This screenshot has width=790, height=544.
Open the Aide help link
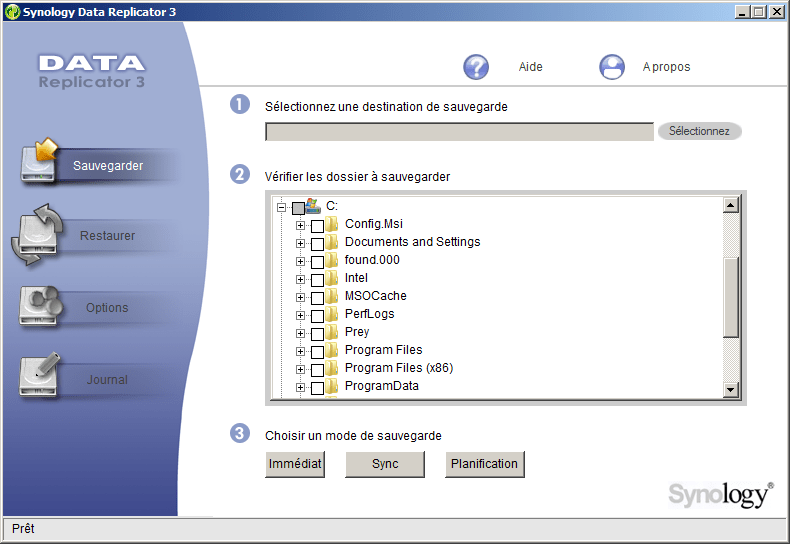(531, 67)
